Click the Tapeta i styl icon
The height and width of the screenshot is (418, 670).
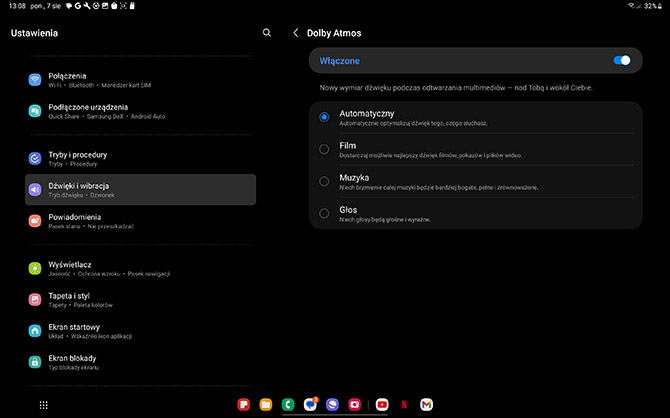(x=35, y=300)
